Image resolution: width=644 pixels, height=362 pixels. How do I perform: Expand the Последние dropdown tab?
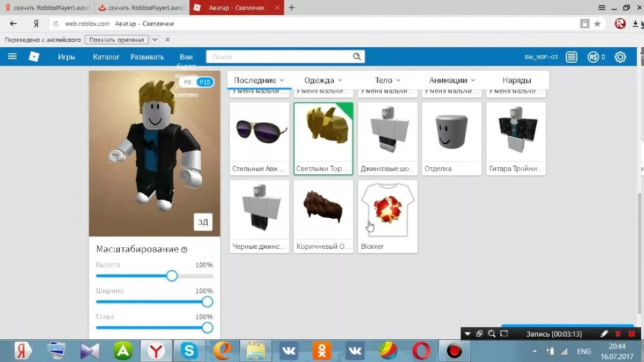tap(259, 80)
